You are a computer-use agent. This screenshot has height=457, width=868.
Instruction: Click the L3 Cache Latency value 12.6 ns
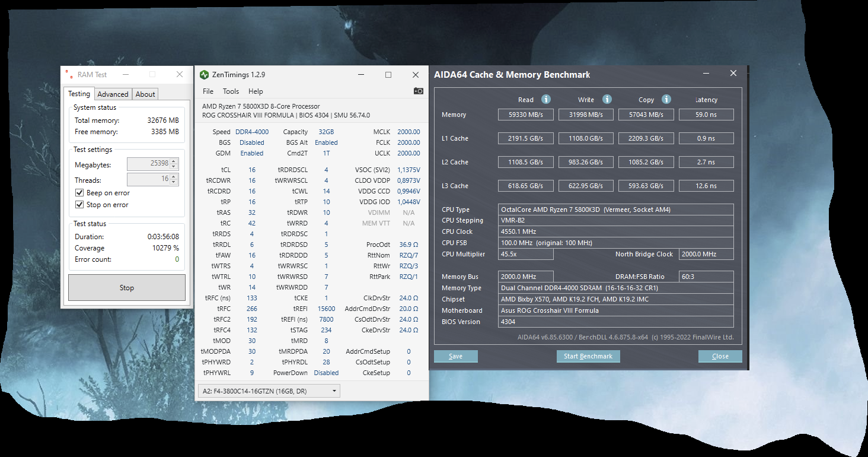706,186
